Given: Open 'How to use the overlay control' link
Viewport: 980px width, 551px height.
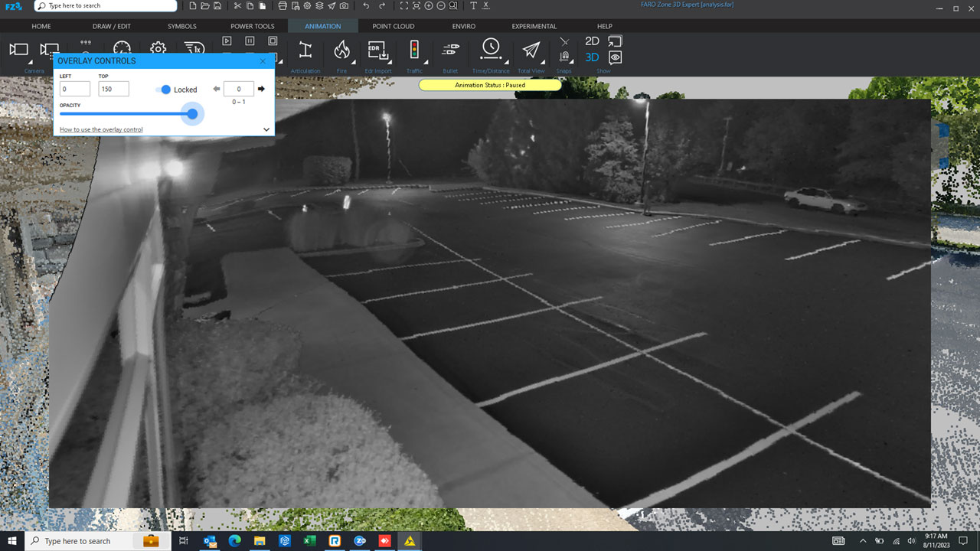Looking at the screenshot, I should [x=101, y=129].
